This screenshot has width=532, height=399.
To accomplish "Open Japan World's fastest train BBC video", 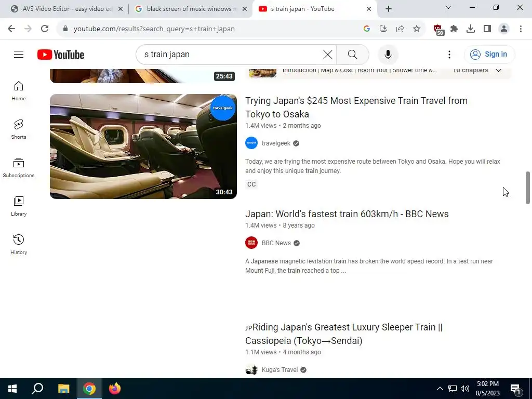I will pyautogui.click(x=347, y=214).
